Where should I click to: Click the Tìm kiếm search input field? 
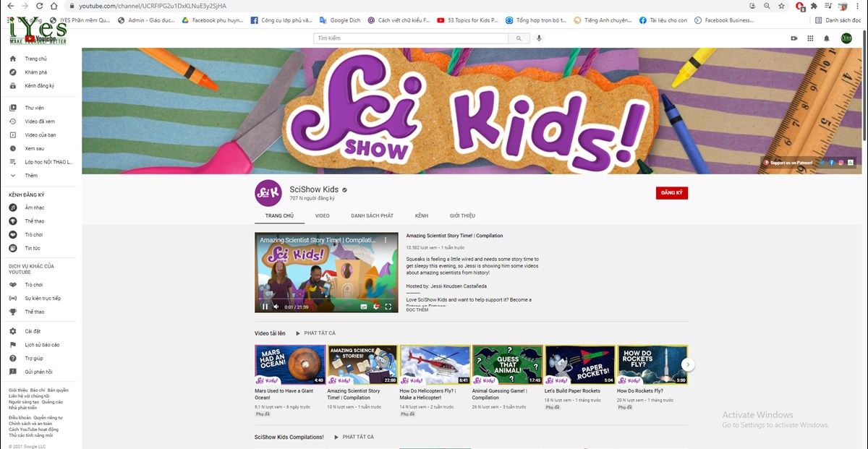(x=411, y=38)
